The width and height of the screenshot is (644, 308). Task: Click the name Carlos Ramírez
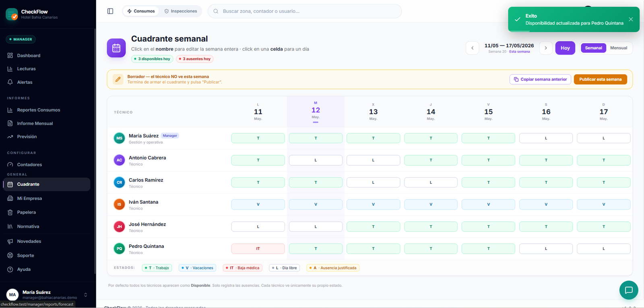(x=146, y=180)
